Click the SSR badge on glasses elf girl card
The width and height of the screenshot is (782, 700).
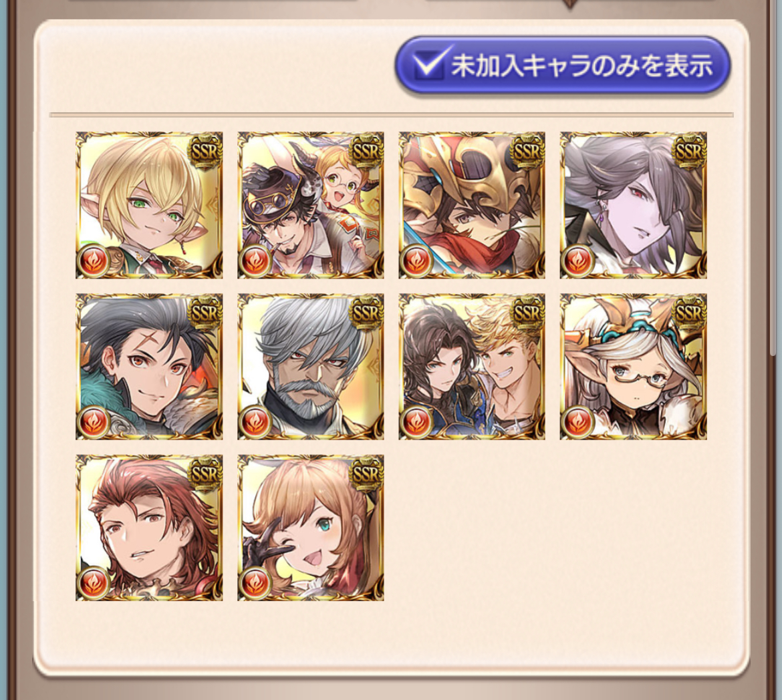688,311
